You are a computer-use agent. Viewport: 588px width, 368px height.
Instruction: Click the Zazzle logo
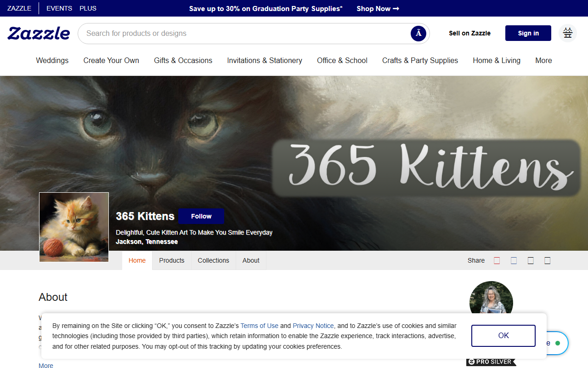(39, 33)
